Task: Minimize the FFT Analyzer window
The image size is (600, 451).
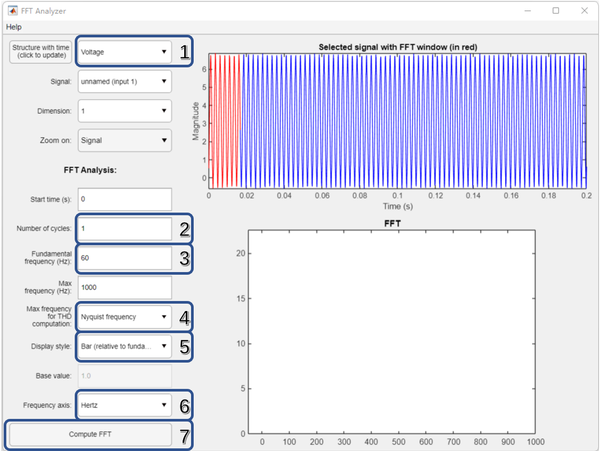Action: pyautogui.click(x=528, y=11)
